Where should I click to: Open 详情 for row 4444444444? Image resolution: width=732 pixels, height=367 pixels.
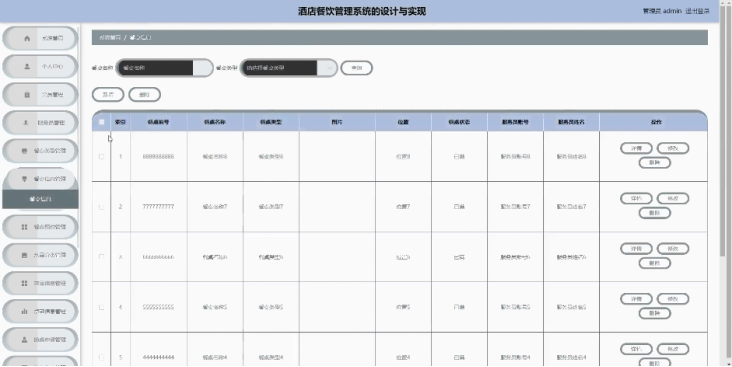[636, 349]
